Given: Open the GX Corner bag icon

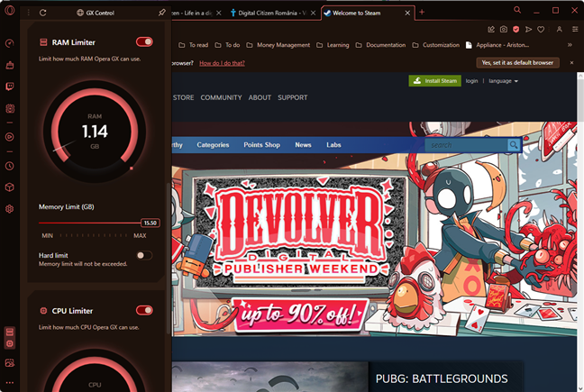Looking at the screenshot, I should pyautogui.click(x=10, y=65).
